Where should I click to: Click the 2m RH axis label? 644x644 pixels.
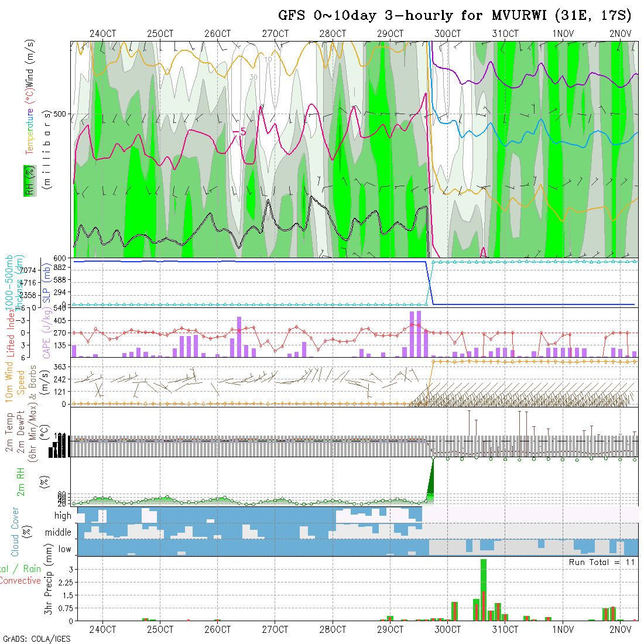click(x=21, y=480)
